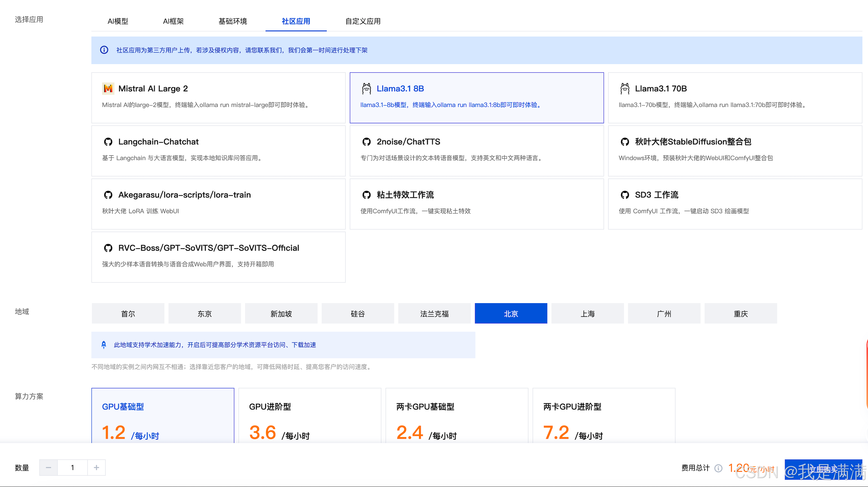The image size is (868, 487).
Task: Click the rocket icon in the acceleration notice
Action: (104, 345)
